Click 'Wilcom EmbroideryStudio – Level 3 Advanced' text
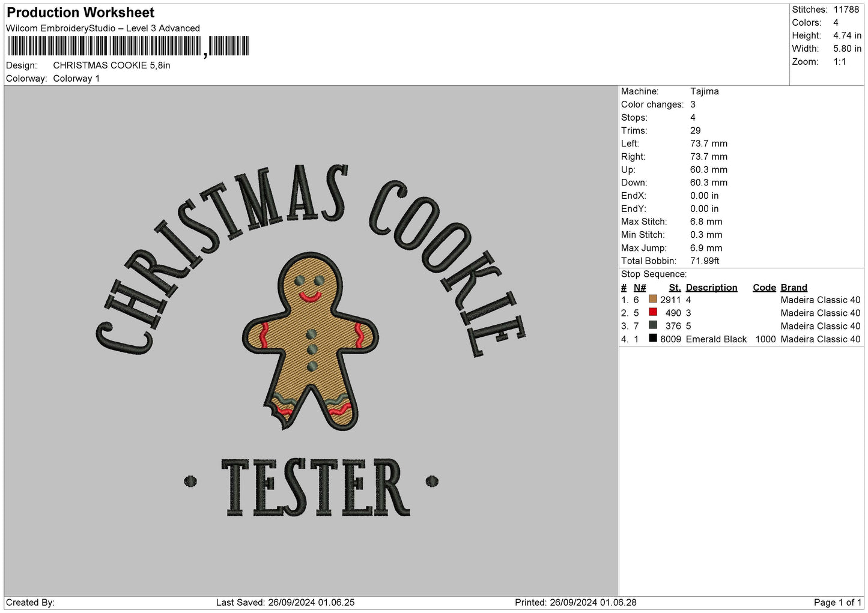Screen dimensions: 868x613 point(103,28)
